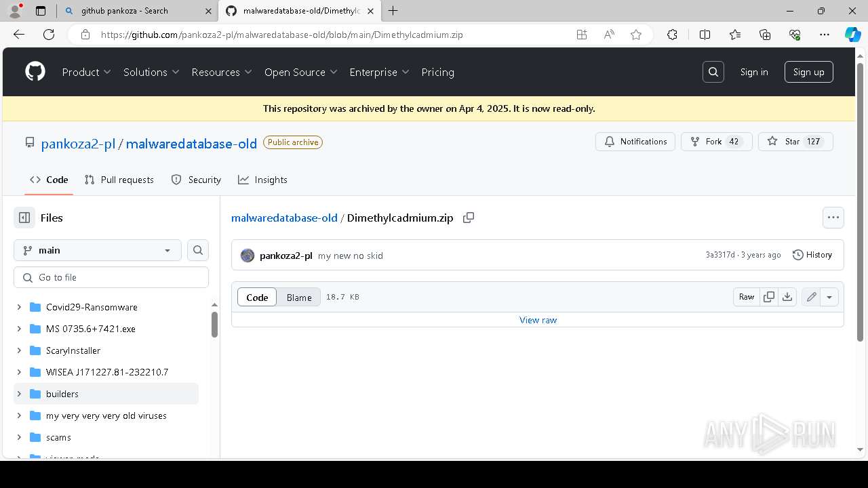Copy raw file contents icon
This screenshot has width=868, height=488.
(769, 297)
